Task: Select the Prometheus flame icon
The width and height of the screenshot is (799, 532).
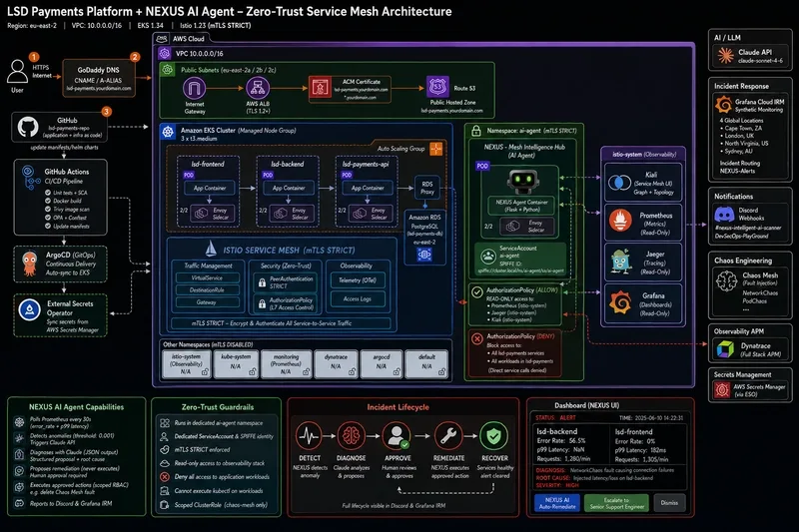Action: click(620, 221)
